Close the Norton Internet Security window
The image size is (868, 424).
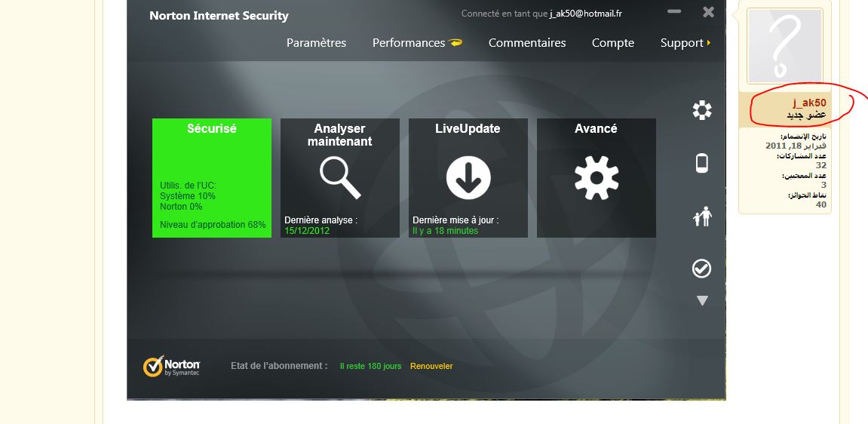pos(708,11)
